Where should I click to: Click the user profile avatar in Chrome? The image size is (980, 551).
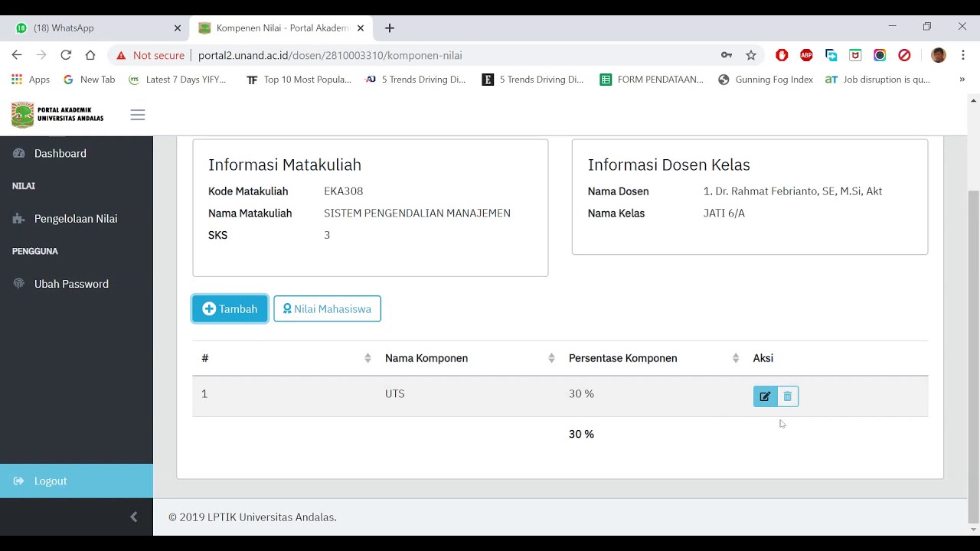click(939, 55)
